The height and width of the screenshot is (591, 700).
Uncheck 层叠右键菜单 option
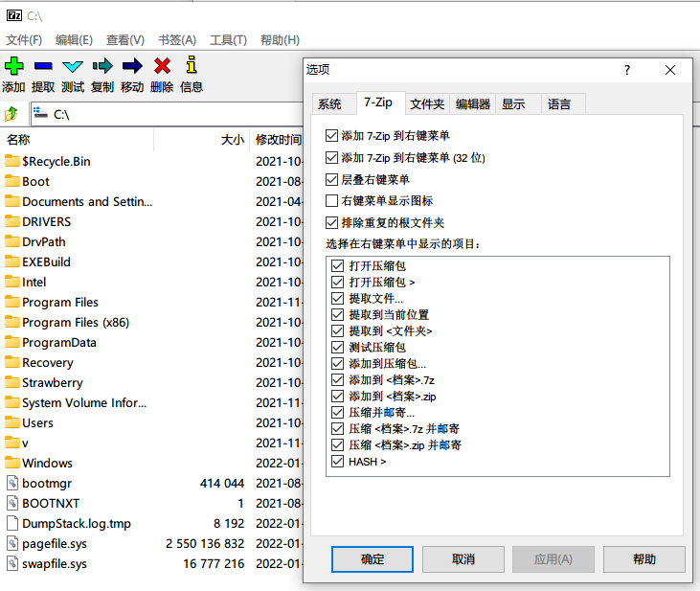331,179
